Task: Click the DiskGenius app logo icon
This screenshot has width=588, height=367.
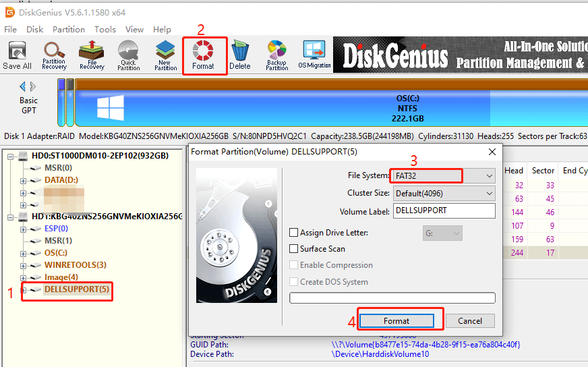Action: coord(9,12)
